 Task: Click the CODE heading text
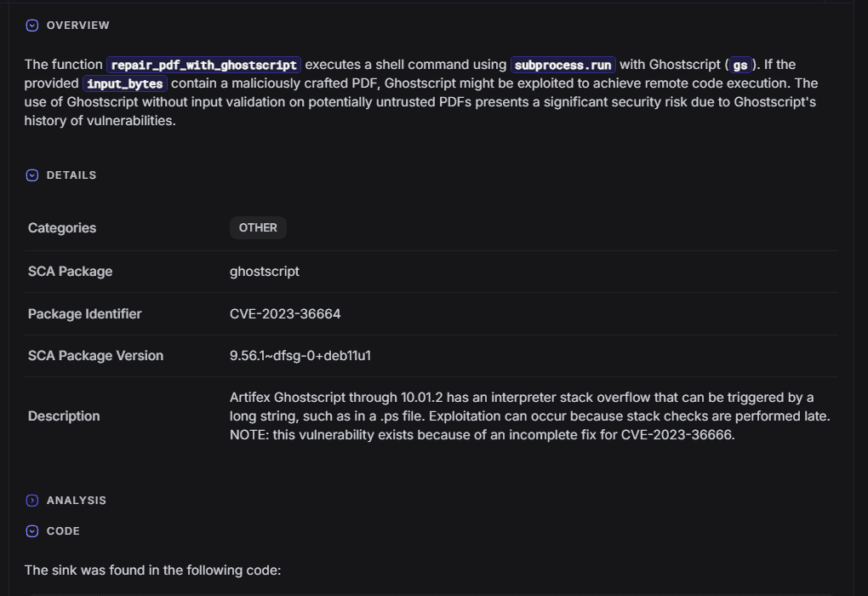tap(63, 531)
